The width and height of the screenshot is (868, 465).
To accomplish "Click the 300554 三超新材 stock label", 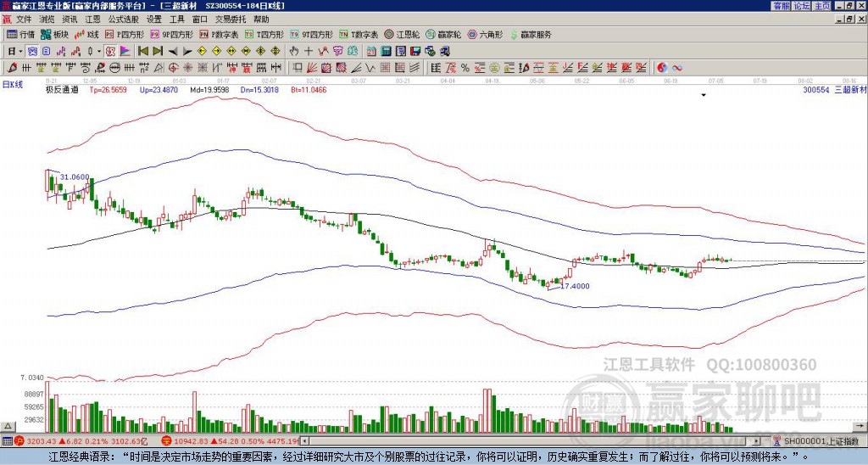I will click(x=834, y=90).
